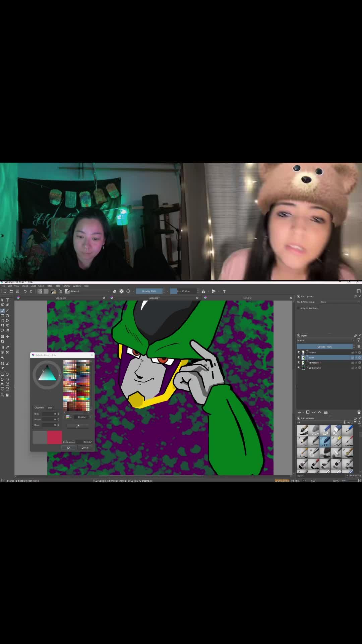This screenshot has width=362, height=644.
Task: Click the Undo arrow in toolbar
Action: (25, 291)
